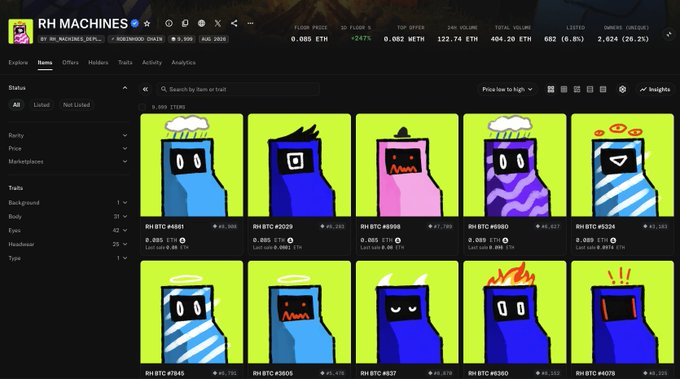
Task: Open the Activity tab
Action: (x=152, y=62)
